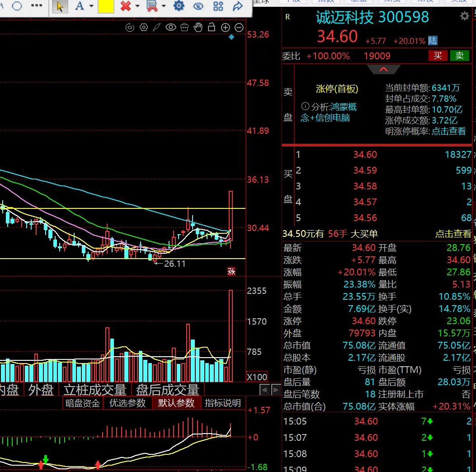Click the chart replay code icon
This screenshot has width=476, height=472.
coord(130,28)
